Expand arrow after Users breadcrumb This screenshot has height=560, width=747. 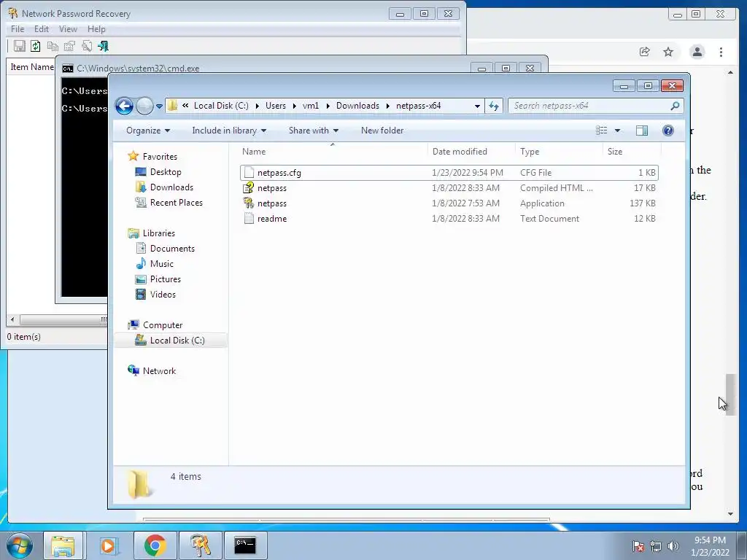click(x=294, y=106)
